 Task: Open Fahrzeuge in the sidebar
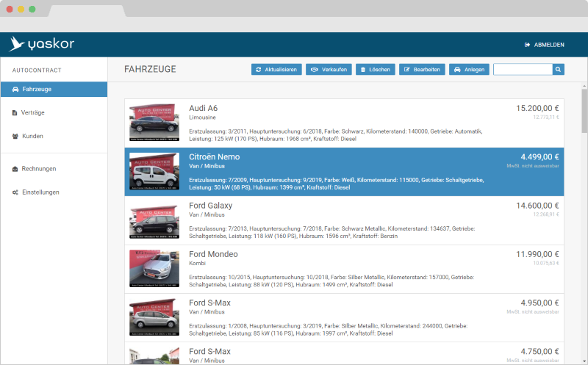pyautogui.click(x=54, y=89)
